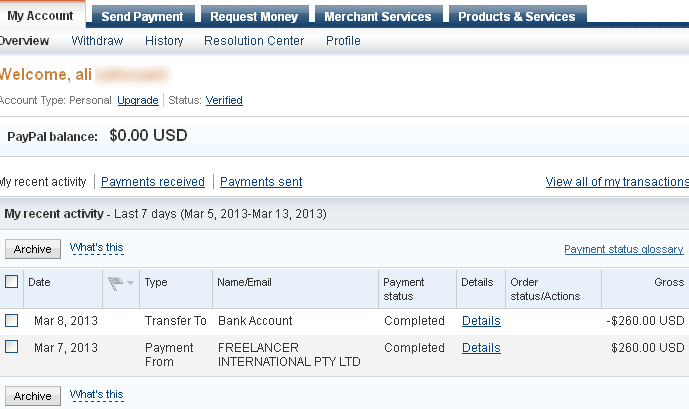The image size is (689, 409).
Task: Open the Resolution Center page
Action: (254, 41)
